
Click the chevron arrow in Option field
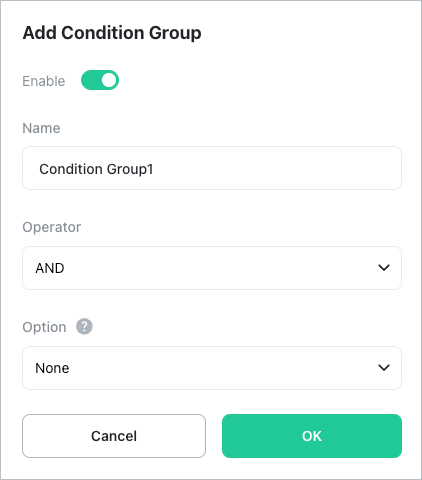(x=384, y=368)
